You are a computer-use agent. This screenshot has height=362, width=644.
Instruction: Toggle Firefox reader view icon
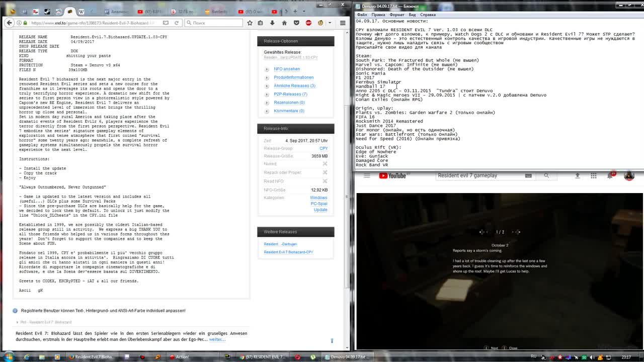tap(166, 23)
